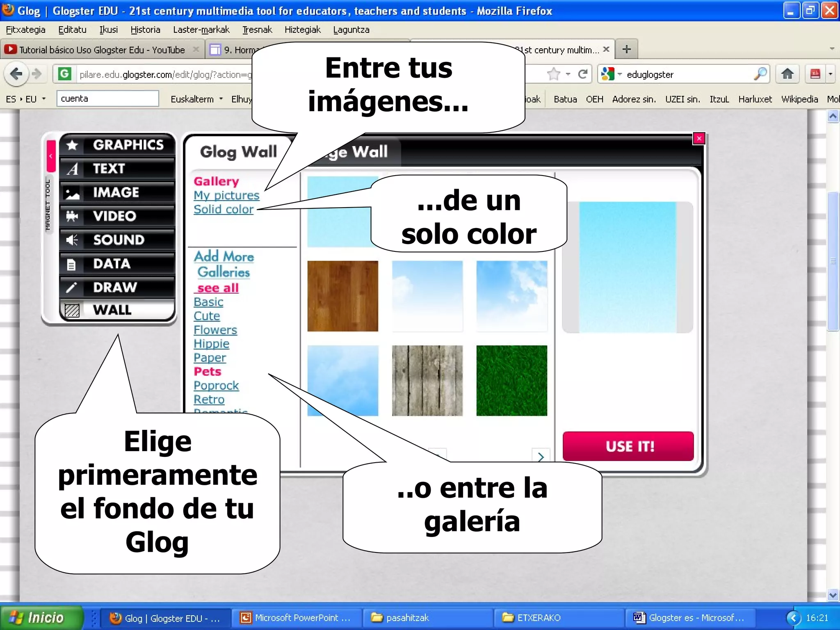Click the page vertical scrollbar thumb
The height and width of the screenshot is (630, 840).
tap(833, 261)
